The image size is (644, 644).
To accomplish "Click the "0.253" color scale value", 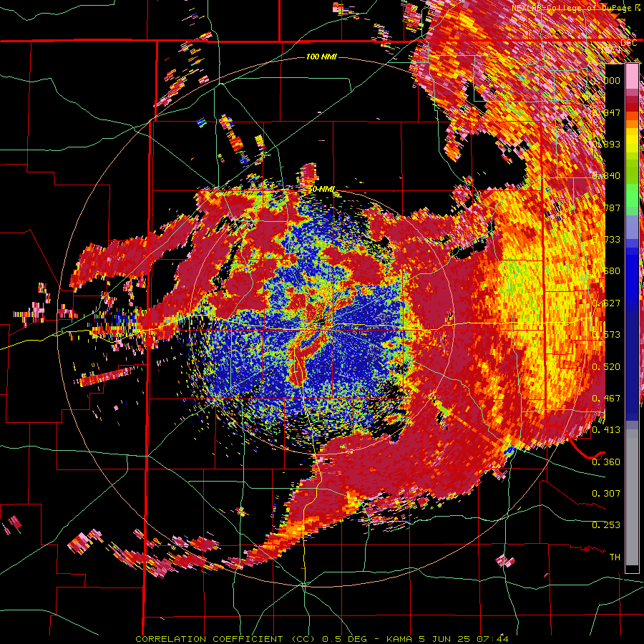I will coord(606,525).
